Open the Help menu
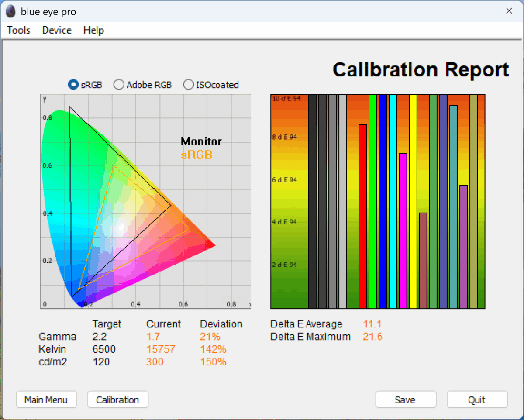The height and width of the screenshot is (420, 524). [x=93, y=30]
